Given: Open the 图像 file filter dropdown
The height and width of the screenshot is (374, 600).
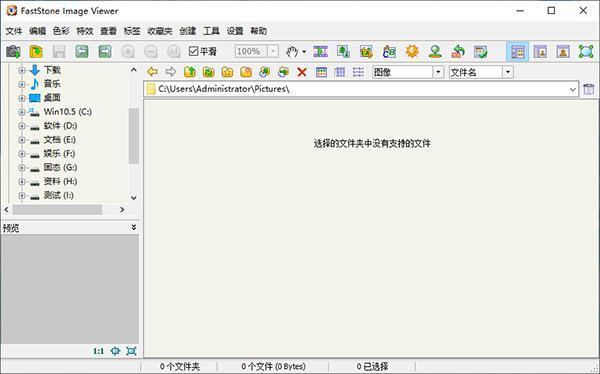Looking at the screenshot, I should pyautogui.click(x=438, y=72).
